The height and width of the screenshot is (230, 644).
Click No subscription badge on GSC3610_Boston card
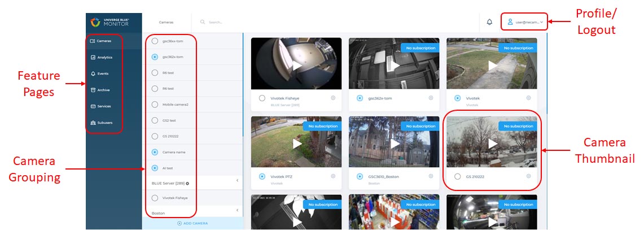(x=421, y=126)
